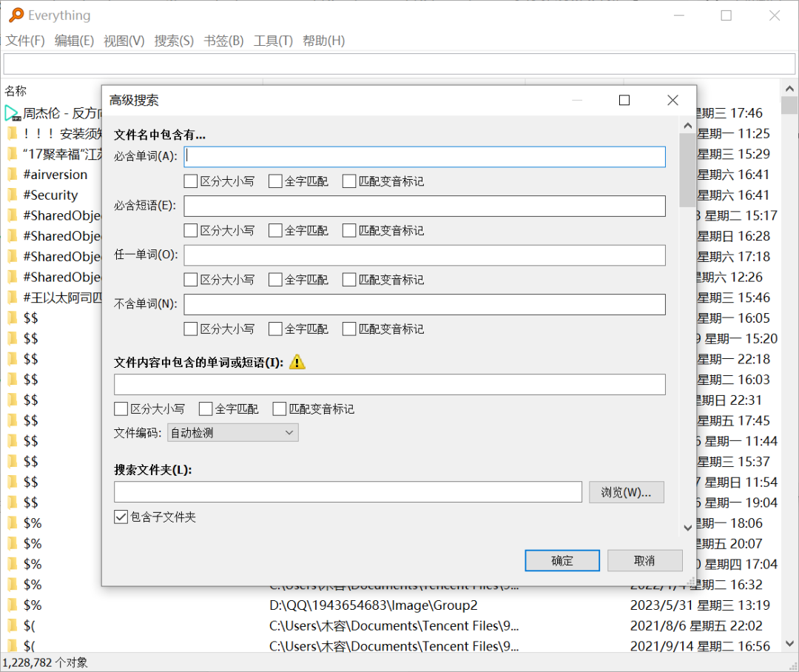This screenshot has height=672, width=799.
Task: Click folder icon of the 2021/9/14 星期二 16:56 row
Action: pyautogui.click(x=13, y=645)
